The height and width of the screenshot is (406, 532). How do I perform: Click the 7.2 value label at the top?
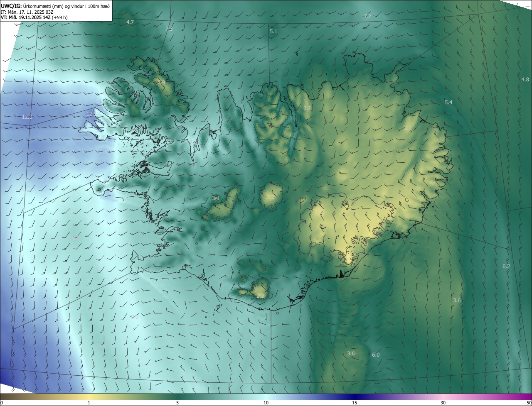[x=367, y=16]
